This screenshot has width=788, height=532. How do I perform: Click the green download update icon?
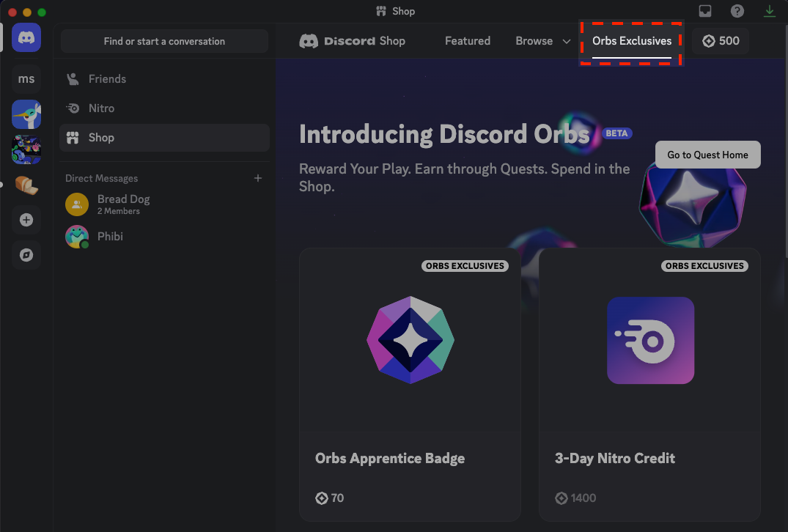click(x=770, y=11)
